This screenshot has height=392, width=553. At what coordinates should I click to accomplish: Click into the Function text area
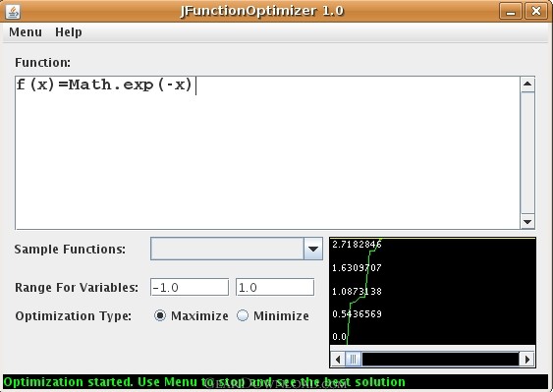click(268, 152)
